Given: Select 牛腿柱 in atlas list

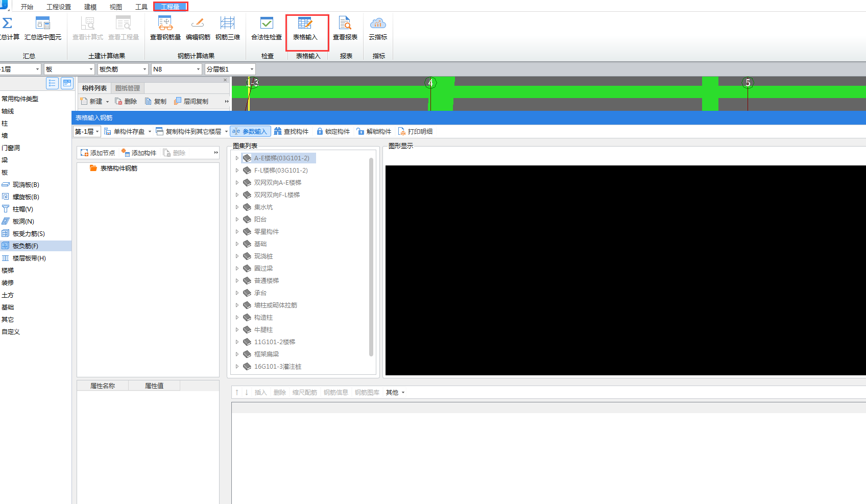Looking at the screenshot, I should click(x=263, y=329).
